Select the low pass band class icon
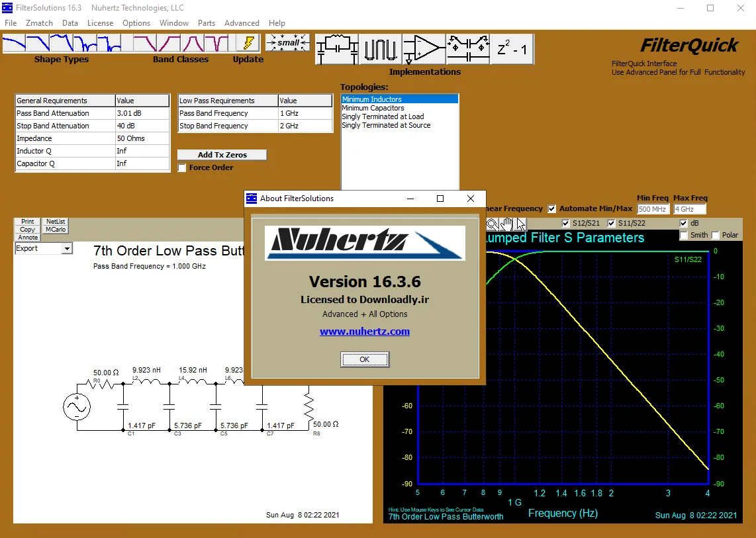 [146, 43]
